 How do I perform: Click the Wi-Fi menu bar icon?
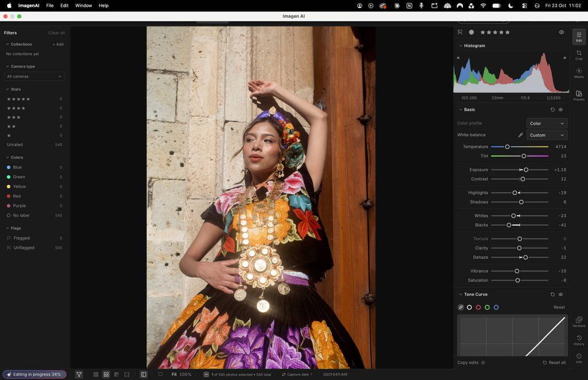click(x=483, y=6)
